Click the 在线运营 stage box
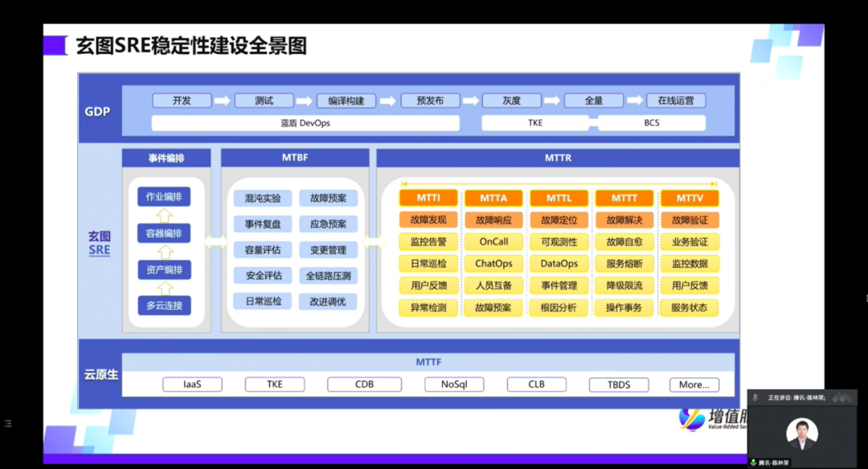 click(x=676, y=101)
